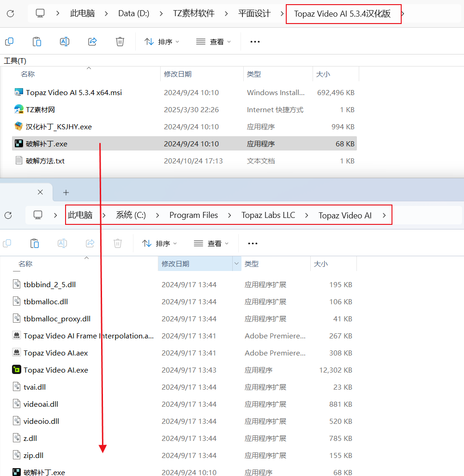The height and width of the screenshot is (476, 464).
Task: Expand the 修改日期 column filter arrow in lower window
Action: click(x=236, y=264)
